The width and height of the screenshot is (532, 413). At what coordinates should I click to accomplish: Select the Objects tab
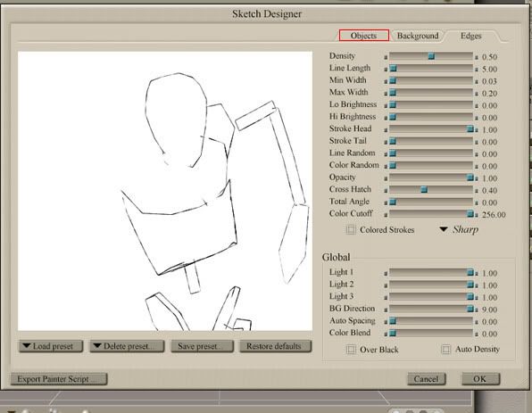[x=363, y=36]
